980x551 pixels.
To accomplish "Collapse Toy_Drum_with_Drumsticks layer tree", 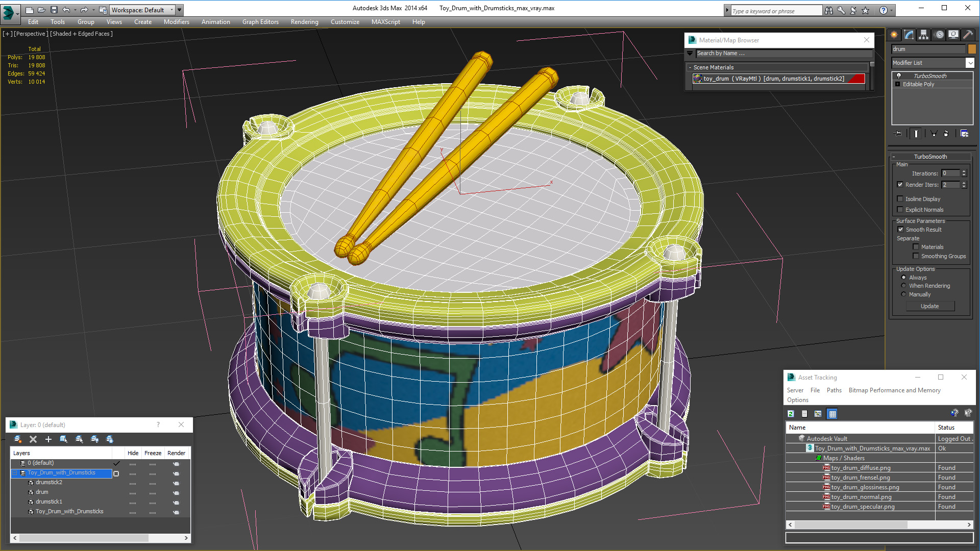I will [x=15, y=473].
